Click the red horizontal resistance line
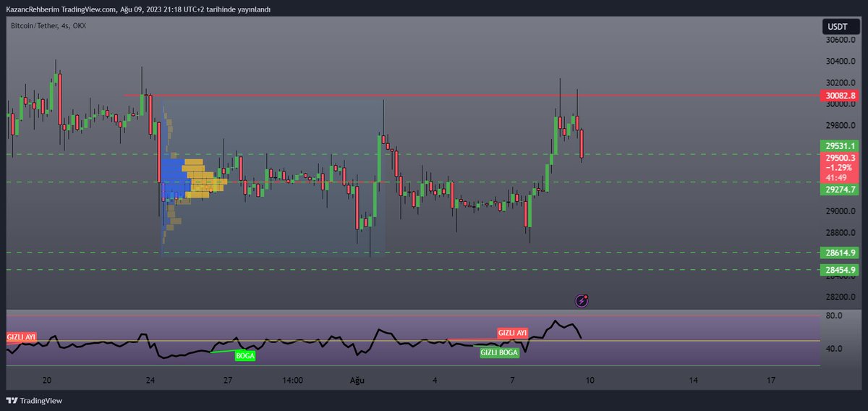Viewport: 868px width, 411px height. 470,96
